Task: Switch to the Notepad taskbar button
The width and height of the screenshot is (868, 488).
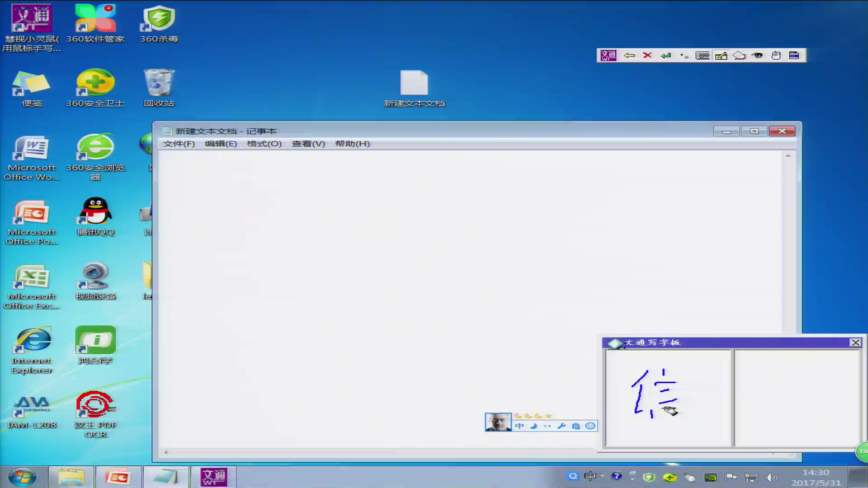Action: (165, 477)
